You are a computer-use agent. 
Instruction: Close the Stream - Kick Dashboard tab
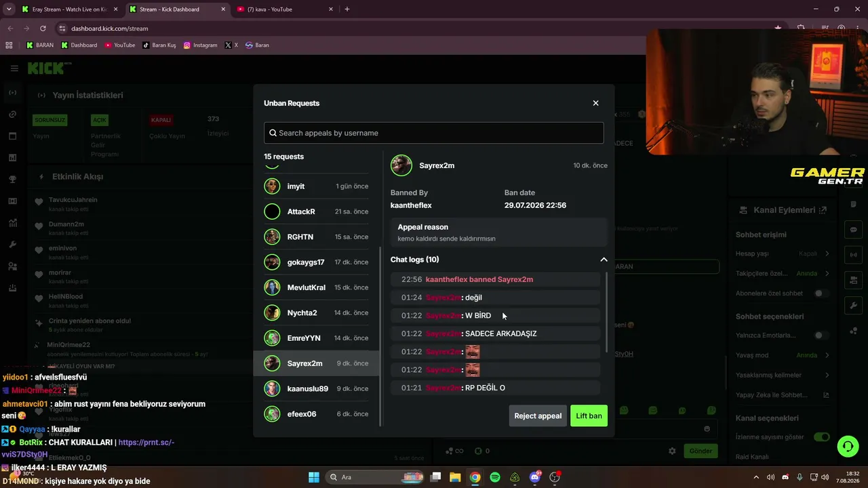click(223, 9)
